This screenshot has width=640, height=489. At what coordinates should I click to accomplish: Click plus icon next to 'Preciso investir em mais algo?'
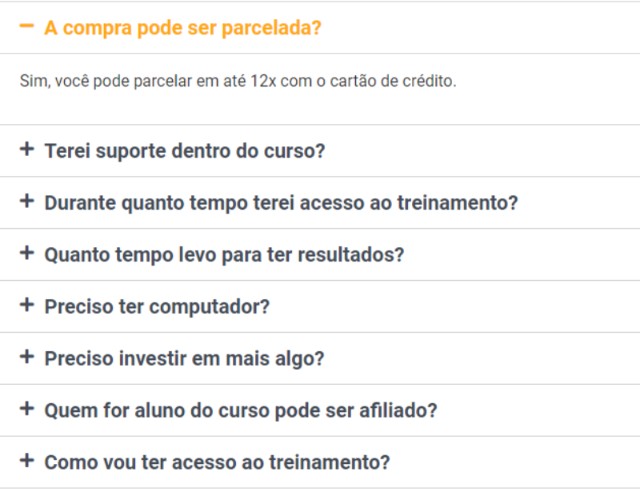(27, 356)
